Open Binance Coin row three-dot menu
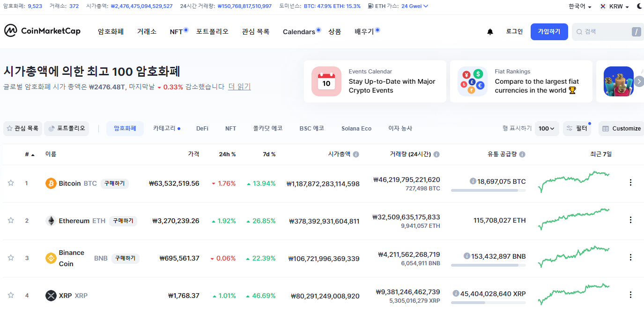The width and height of the screenshot is (644, 312). click(x=630, y=257)
